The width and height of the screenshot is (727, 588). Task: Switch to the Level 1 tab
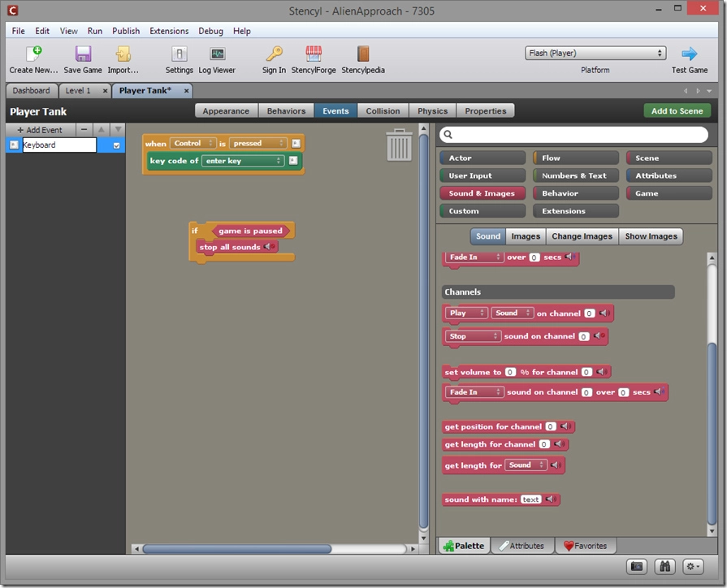[78, 90]
